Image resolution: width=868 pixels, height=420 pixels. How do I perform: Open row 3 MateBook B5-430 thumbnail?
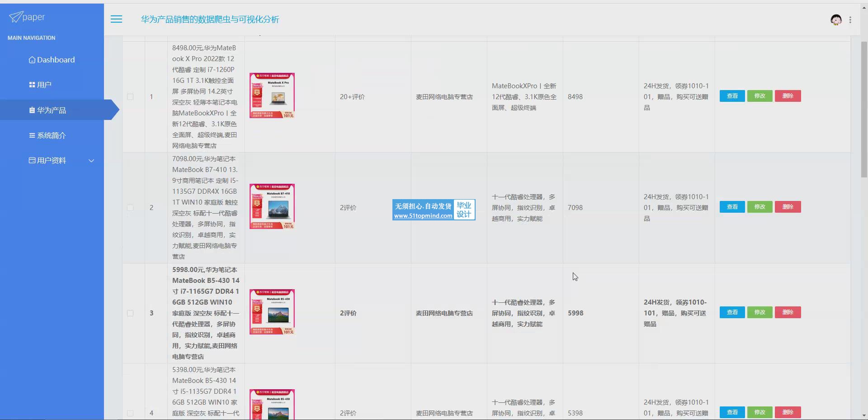click(272, 312)
